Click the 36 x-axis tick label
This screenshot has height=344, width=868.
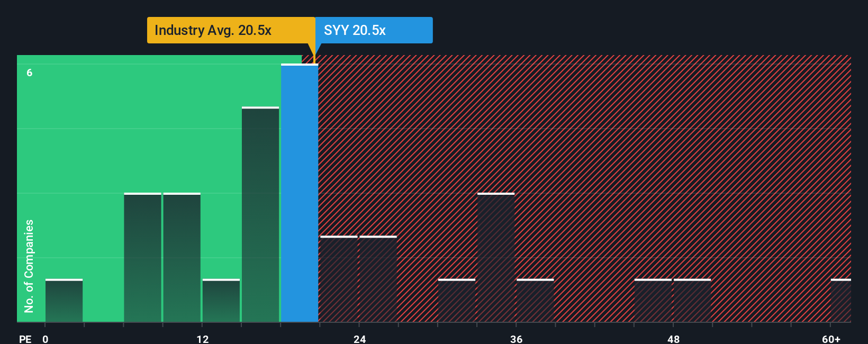click(517, 339)
